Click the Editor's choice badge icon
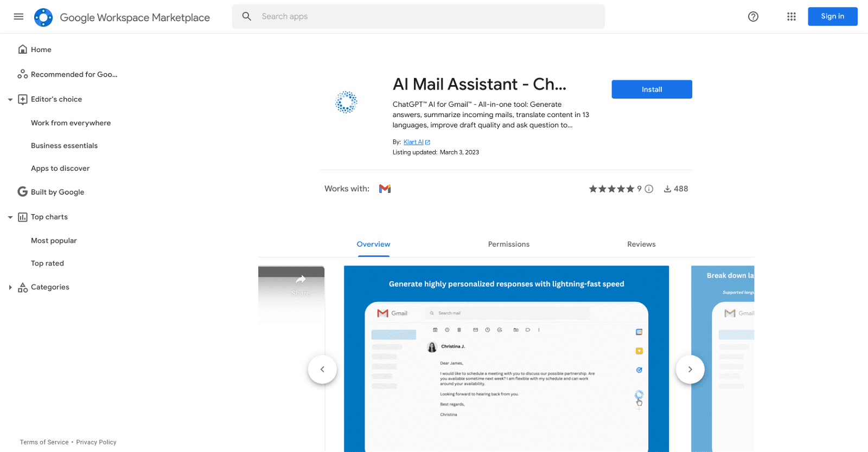The height and width of the screenshot is (452, 868). coord(23,99)
